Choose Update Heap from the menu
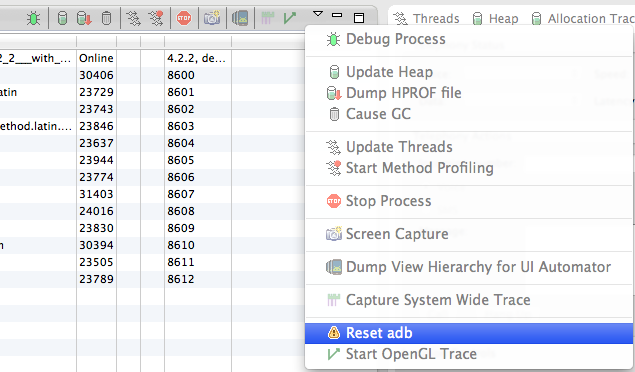 (x=469, y=72)
